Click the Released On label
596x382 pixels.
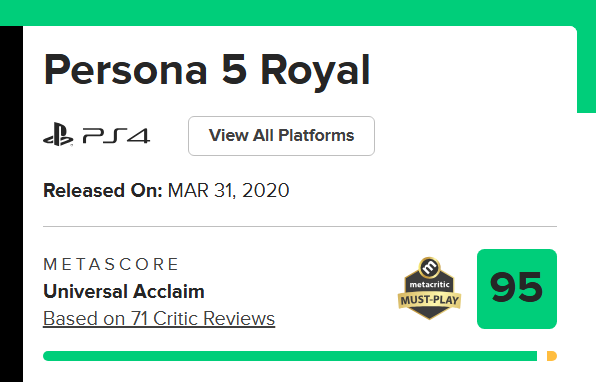[103, 190]
